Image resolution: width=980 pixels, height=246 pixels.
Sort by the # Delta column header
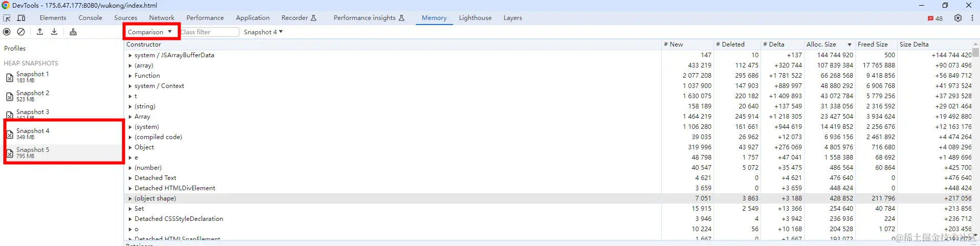[x=783, y=44]
